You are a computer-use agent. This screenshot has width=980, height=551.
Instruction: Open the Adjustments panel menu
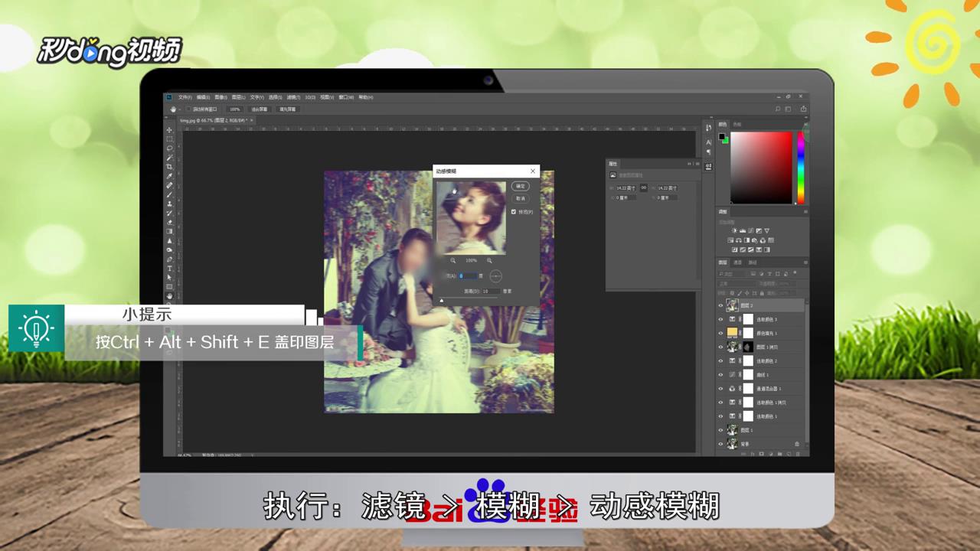pyautogui.click(x=805, y=211)
